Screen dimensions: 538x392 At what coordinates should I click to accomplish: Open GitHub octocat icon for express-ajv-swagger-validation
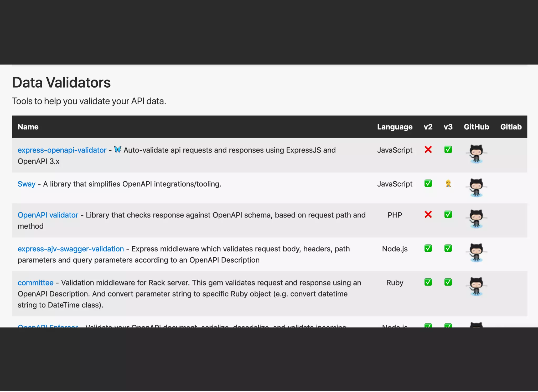coord(476,253)
